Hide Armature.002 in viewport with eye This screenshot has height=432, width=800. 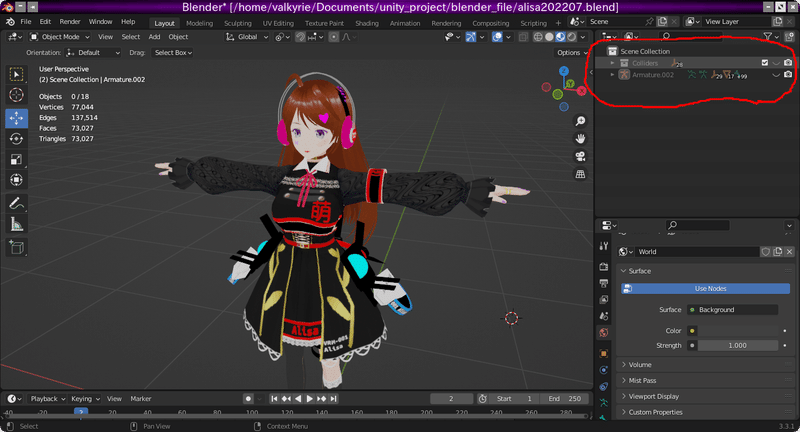click(776, 74)
